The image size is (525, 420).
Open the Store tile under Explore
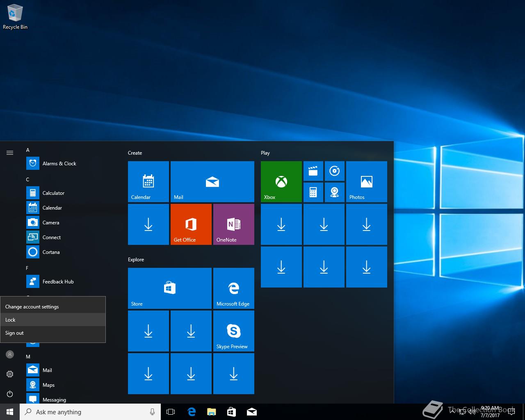(170, 288)
